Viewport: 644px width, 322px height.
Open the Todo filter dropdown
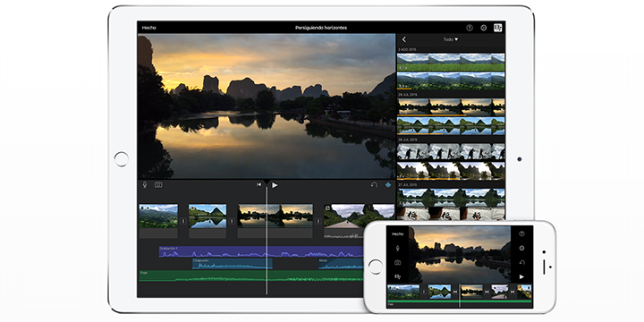451,39
